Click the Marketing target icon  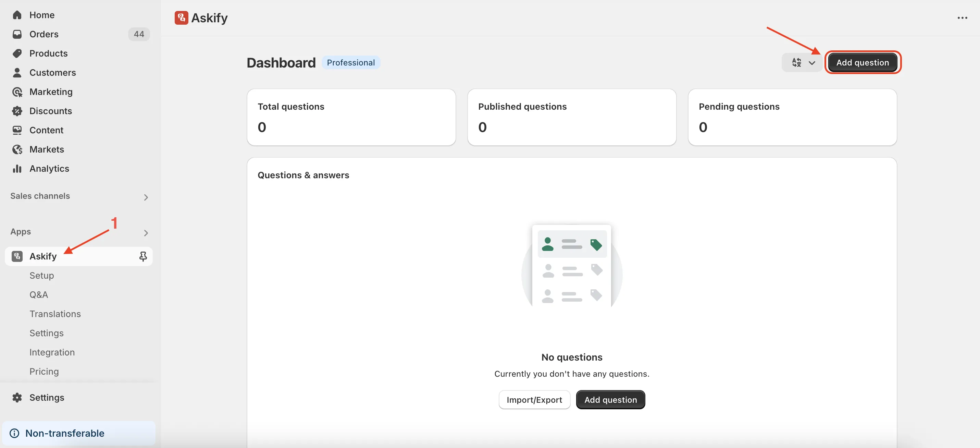[x=17, y=92]
